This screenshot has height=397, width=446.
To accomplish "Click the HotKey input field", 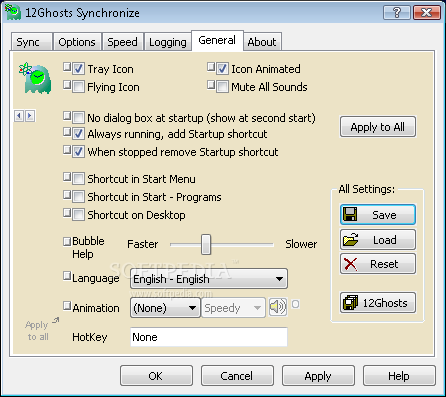I will [209, 337].
